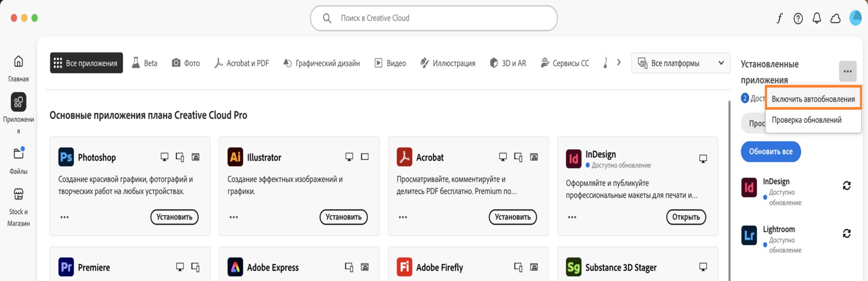
Task: Show notifications via bell icon
Action: pos(816,18)
